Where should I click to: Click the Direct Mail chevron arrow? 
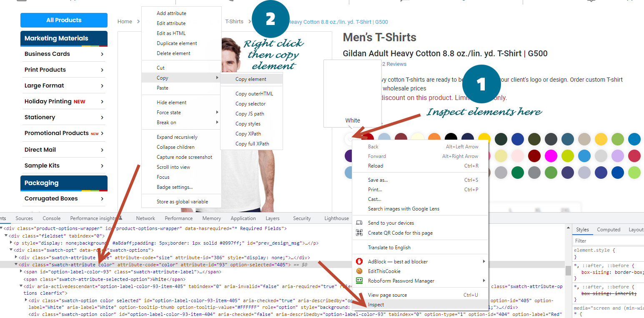point(102,150)
